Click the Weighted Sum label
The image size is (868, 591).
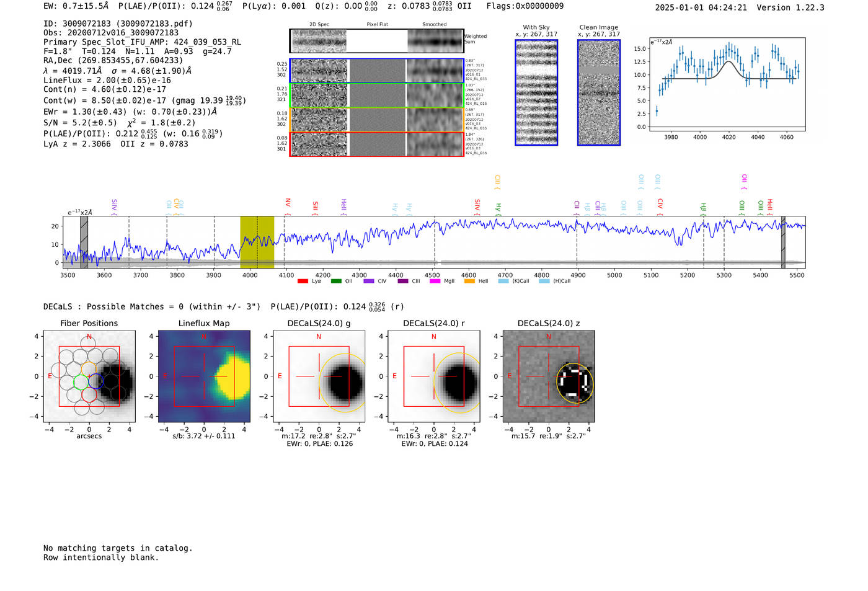click(476, 39)
